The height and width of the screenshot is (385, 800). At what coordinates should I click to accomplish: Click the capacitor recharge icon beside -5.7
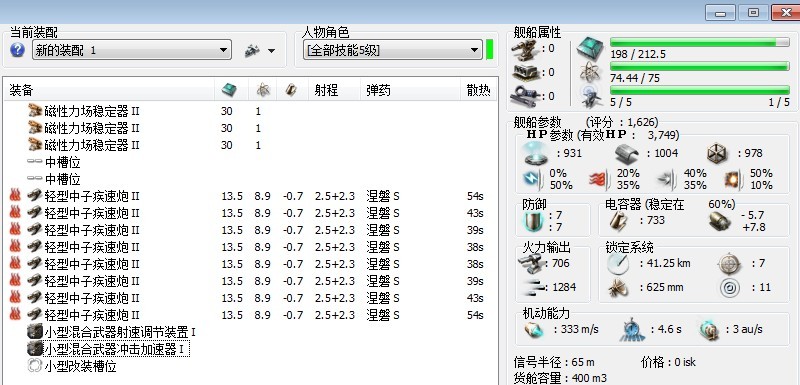coord(721,221)
